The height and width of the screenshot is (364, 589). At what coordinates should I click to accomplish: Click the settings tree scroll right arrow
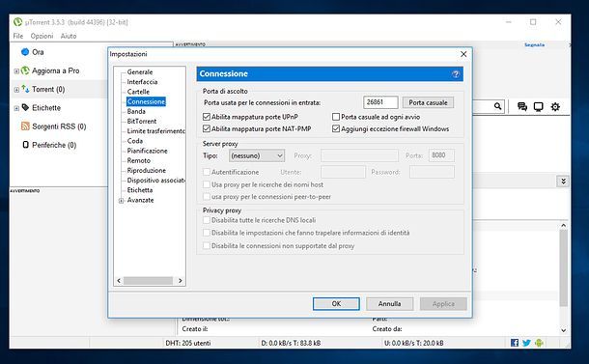pos(181,281)
